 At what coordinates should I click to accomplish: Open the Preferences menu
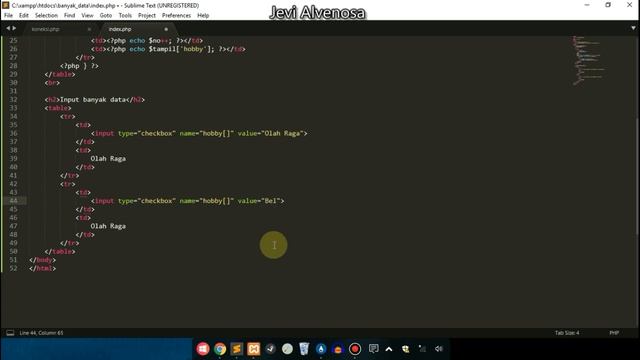pos(176,16)
